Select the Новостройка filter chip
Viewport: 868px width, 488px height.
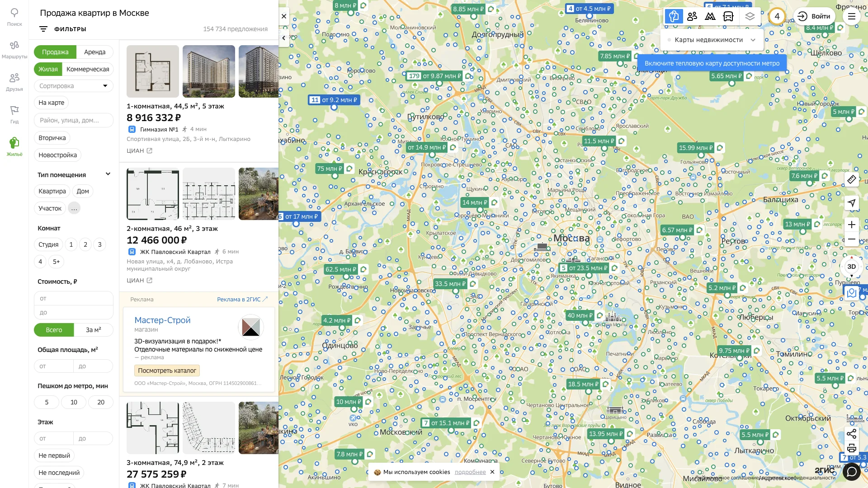point(57,155)
